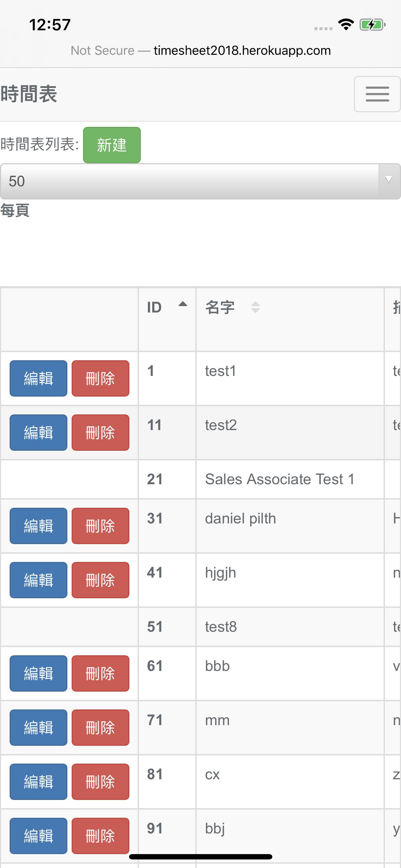Edit the mm row

pyautogui.click(x=38, y=727)
